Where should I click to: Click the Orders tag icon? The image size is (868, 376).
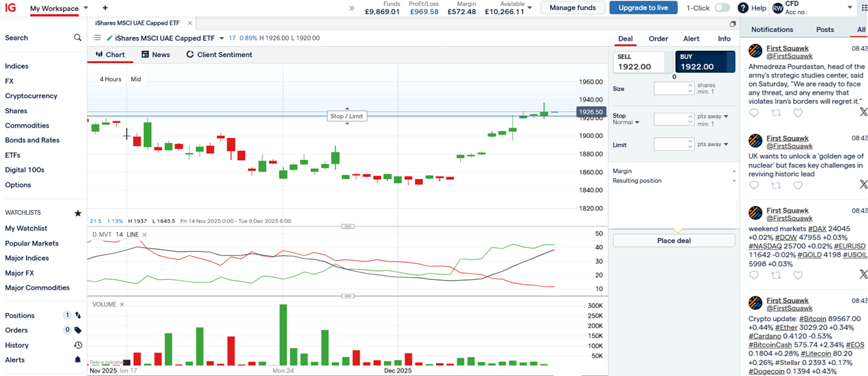click(78, 330)
